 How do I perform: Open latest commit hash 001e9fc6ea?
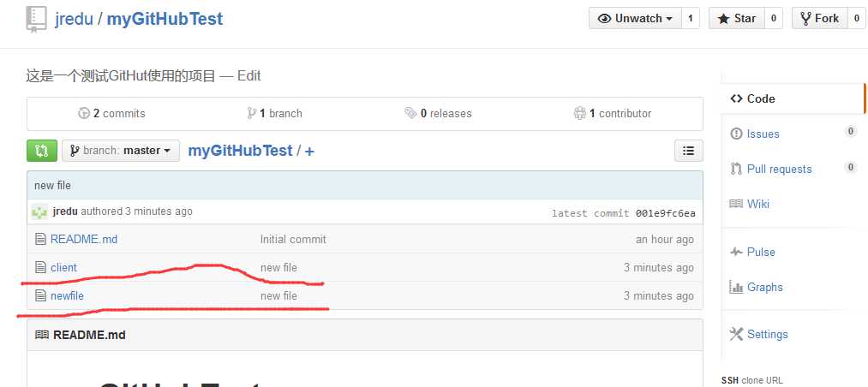point(664,213)
